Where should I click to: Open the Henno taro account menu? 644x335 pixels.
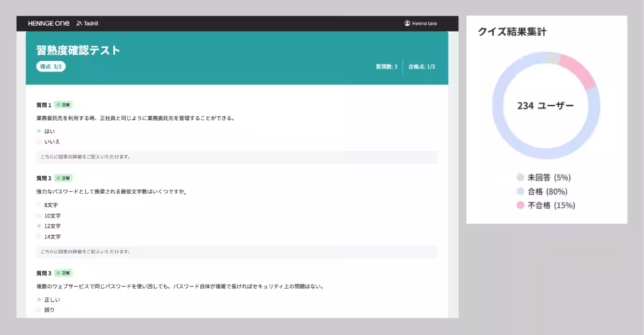click(421, 23)
